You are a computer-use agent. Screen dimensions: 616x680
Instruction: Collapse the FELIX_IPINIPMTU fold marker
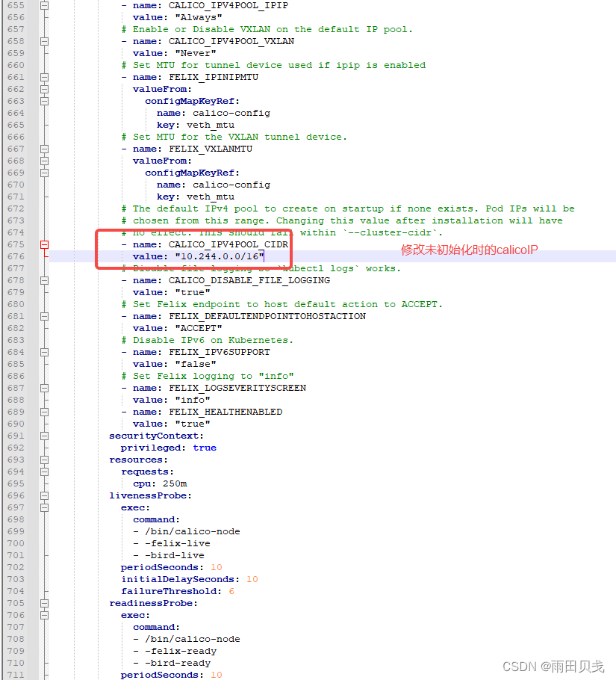(x=43, y=77)
